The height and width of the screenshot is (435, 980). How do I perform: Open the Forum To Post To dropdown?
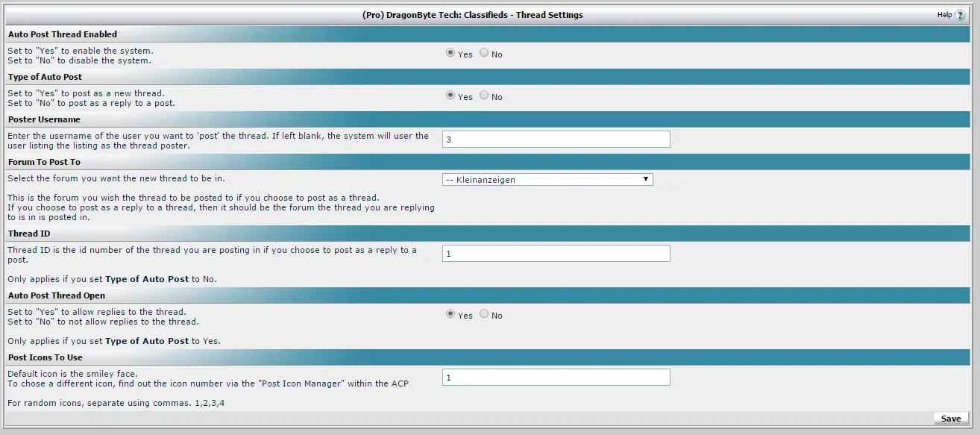pyautogui.click(x=547, y=179)
